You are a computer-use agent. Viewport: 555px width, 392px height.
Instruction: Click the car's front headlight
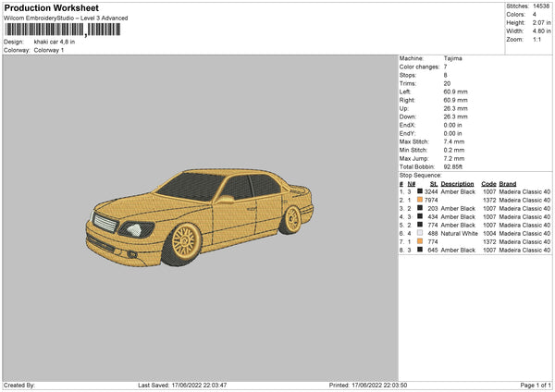click(135, 229)
